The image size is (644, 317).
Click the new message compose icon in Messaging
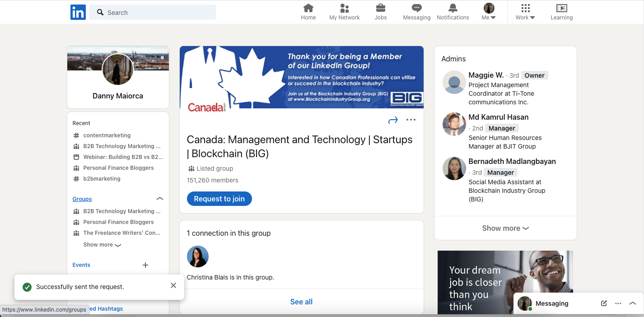(604, 303)
